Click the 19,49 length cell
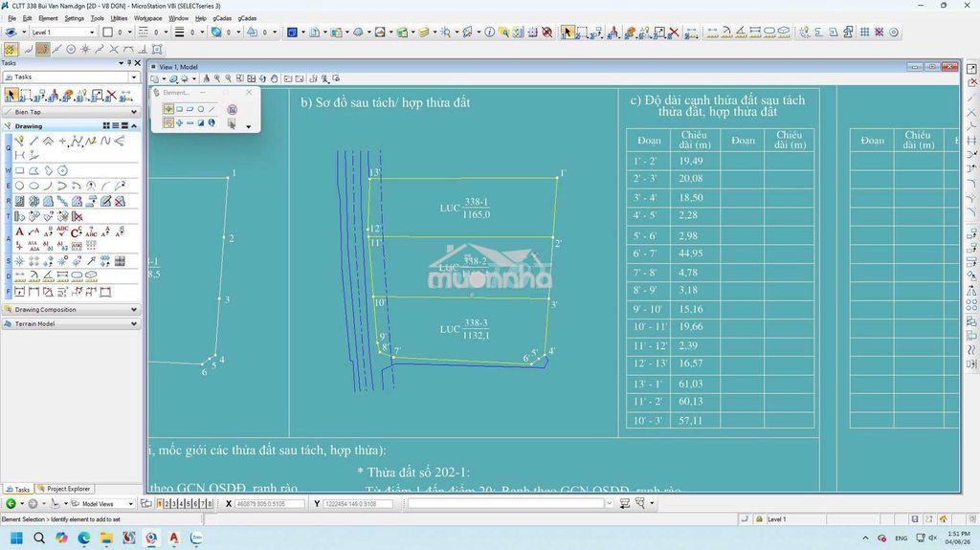Screen dimensions: 980x550 695,161
